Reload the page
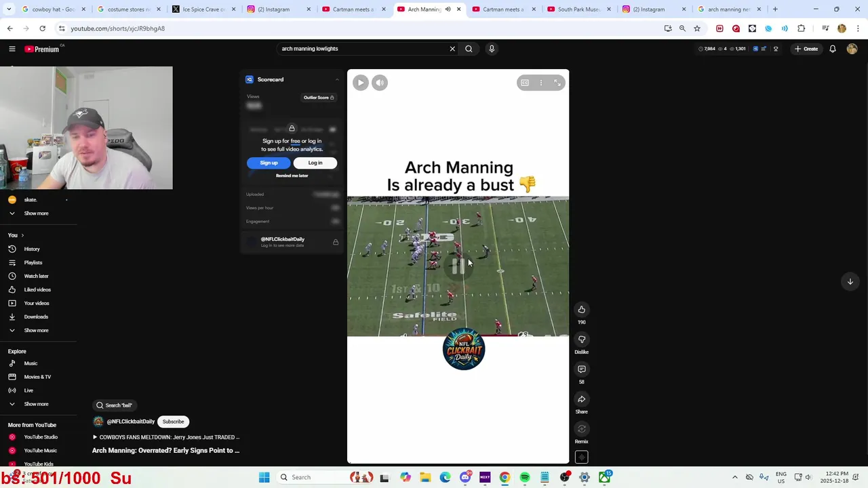This screenshot has height=488, width=868. coord(42,28)
